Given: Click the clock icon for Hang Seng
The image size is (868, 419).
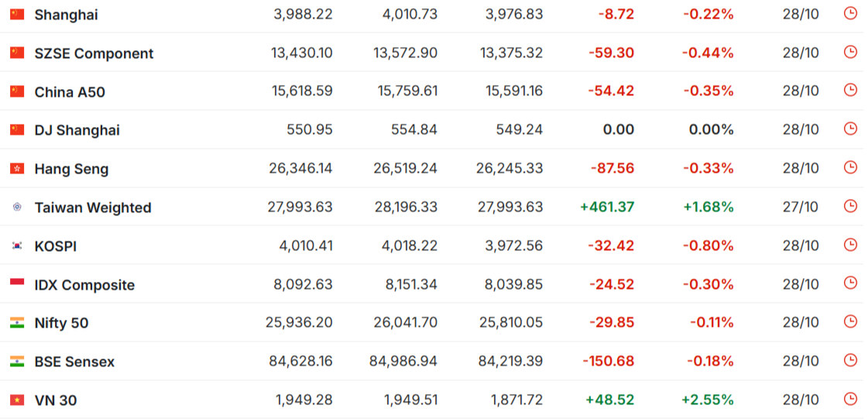Looking at the screenshot, I should [x=850, y=167].
